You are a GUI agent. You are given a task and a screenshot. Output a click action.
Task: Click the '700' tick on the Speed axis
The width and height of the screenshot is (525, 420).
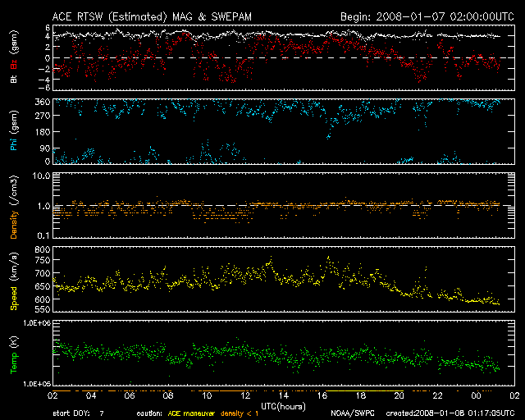[43, 273]
